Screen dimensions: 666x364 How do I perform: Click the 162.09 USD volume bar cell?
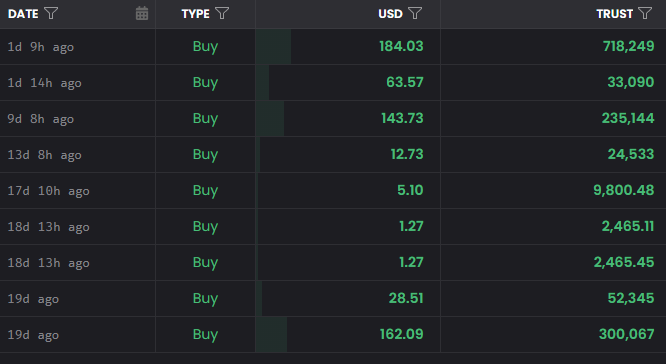[348, 334]
